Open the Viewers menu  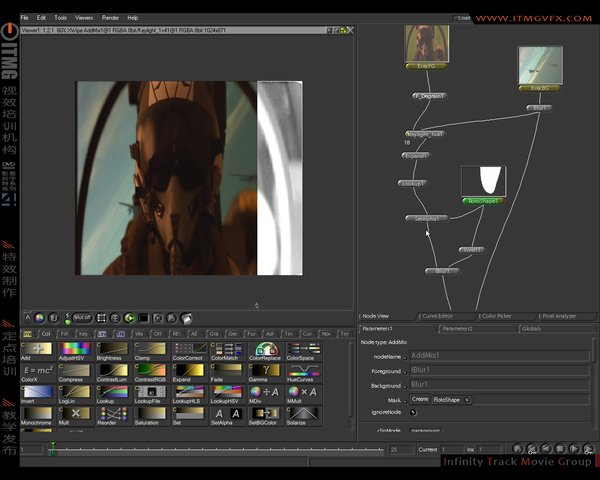coord(84,18)
